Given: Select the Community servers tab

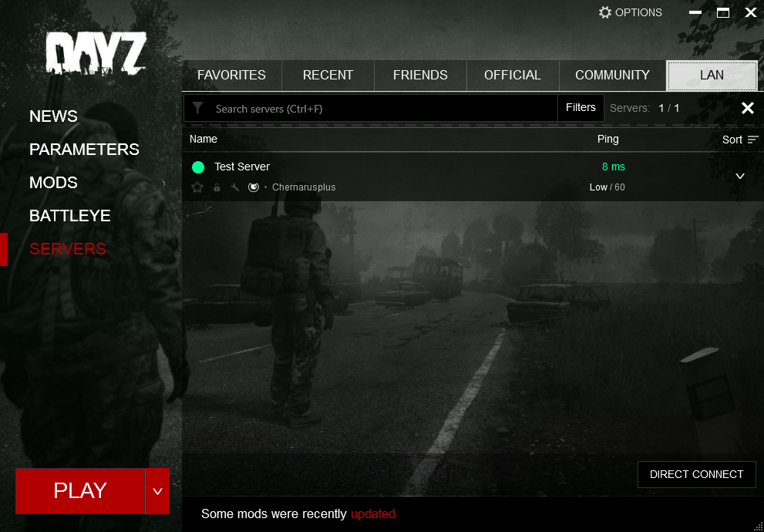Looking at the screenshot, I should pos(612,76).
